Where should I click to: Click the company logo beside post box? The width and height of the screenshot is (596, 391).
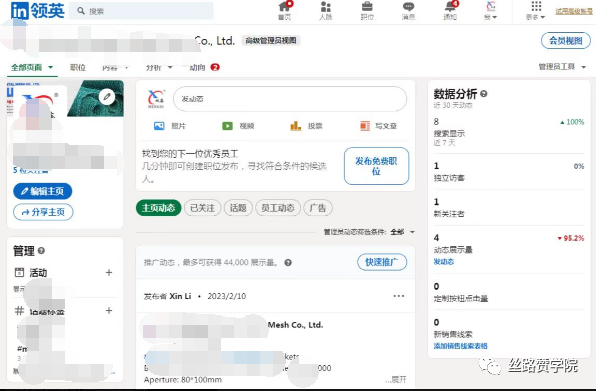tap(156, 99)
